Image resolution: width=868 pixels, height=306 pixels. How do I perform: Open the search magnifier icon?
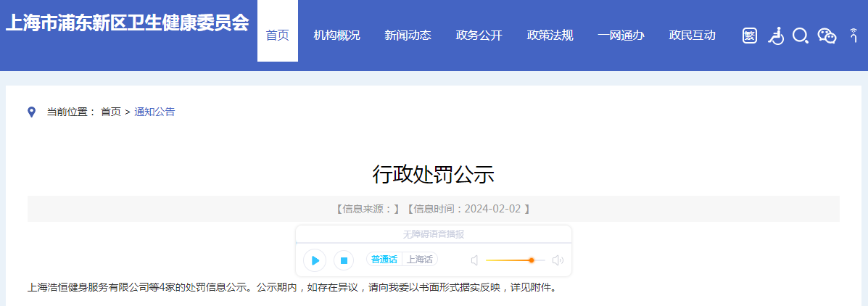(800, 36)
